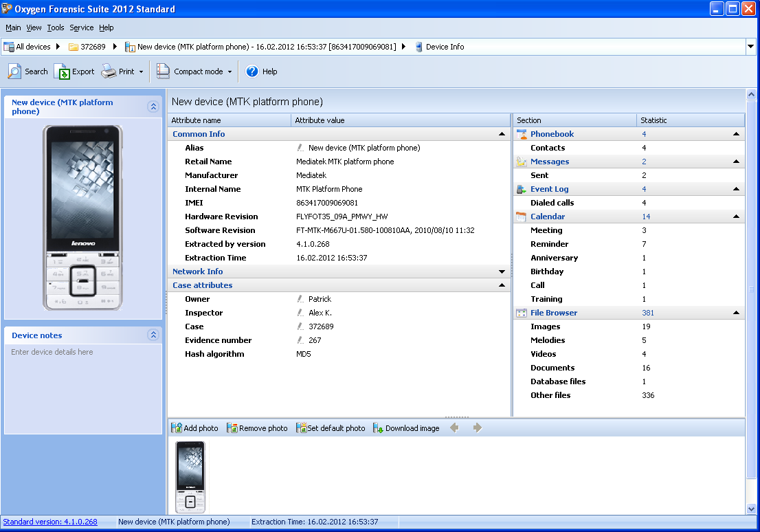Collapse the File Browser section
The image size is (760, 532).
736,313
